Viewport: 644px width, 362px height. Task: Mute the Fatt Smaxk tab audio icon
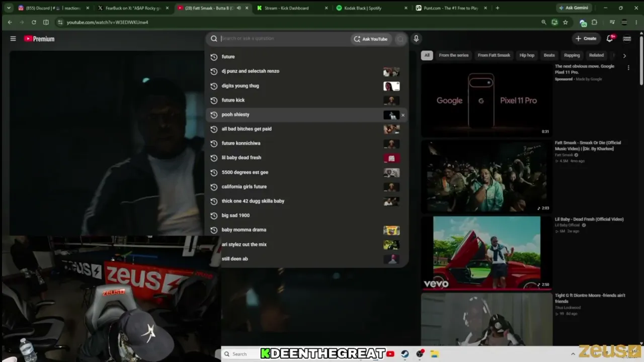point(238,8)
